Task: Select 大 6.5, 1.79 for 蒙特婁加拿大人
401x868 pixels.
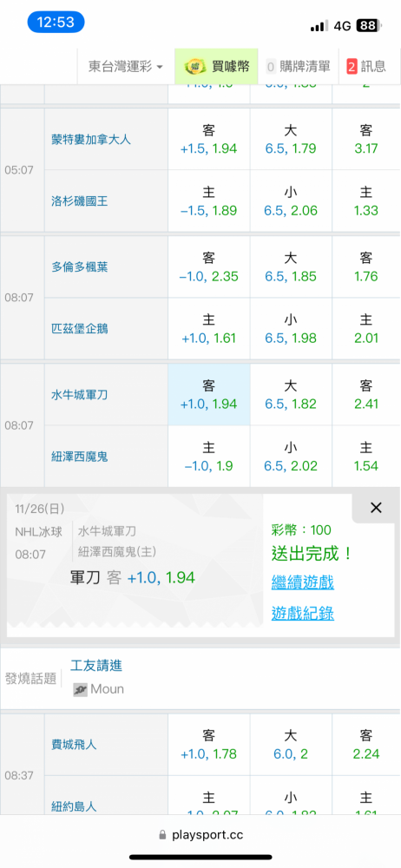Action: pyautogui.click(x=291, y=139)
